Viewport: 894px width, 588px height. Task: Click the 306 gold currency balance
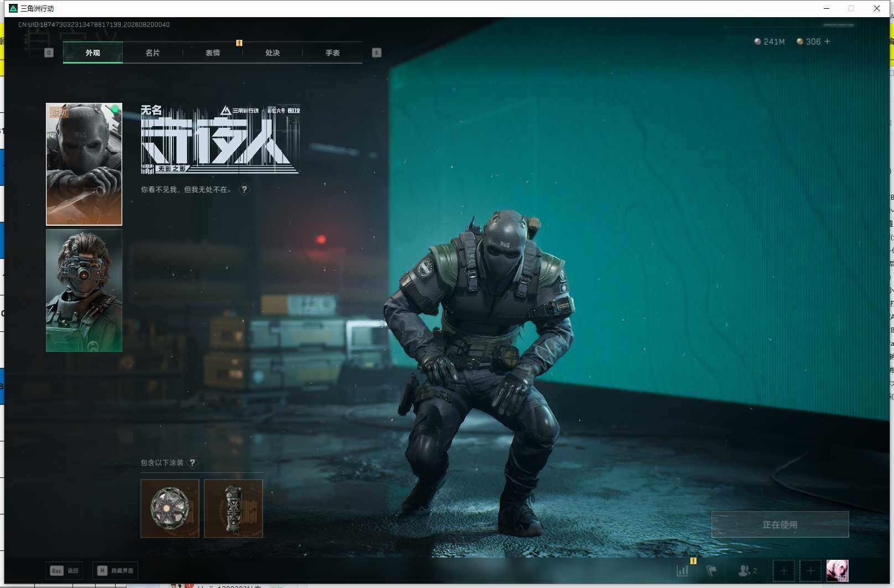pos(808,41)
